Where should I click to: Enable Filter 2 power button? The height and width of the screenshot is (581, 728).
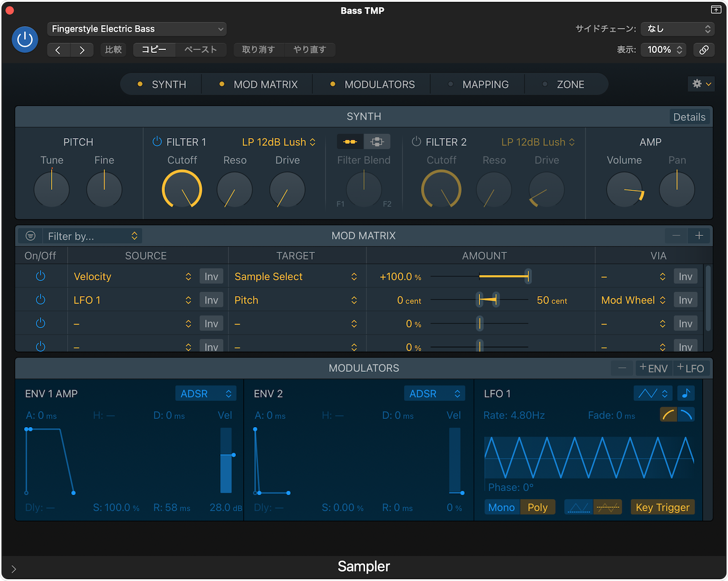(416, 142)
